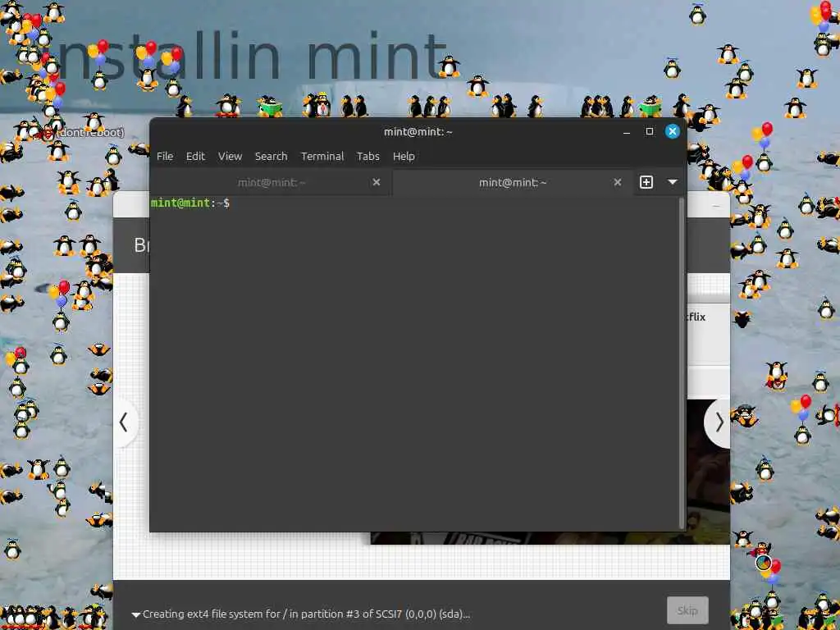Click the terminal window title 'mint@mint: ~'
Image resolution: width=840 pixels, height=630 pixels.
pyautogui.click(x=418, y=132)
